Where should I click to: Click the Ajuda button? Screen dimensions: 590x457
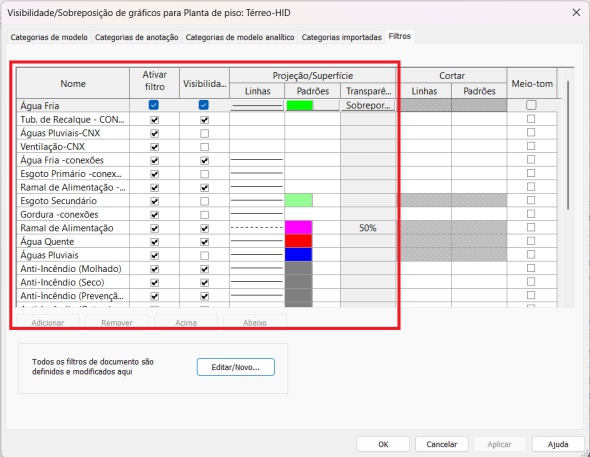click(558, 444)
